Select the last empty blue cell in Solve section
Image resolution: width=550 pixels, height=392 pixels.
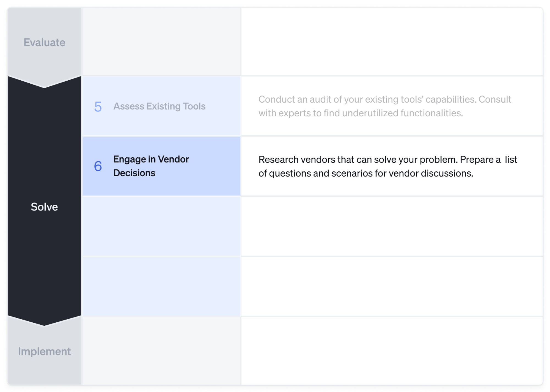161,286
